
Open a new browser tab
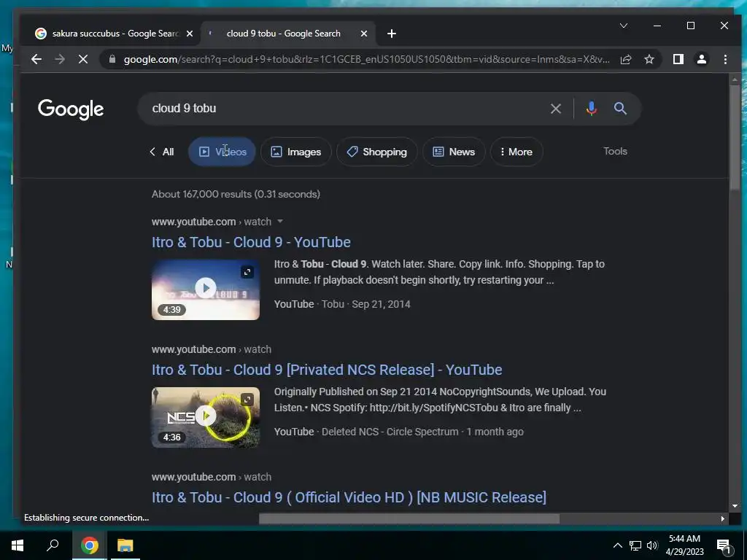392,34
